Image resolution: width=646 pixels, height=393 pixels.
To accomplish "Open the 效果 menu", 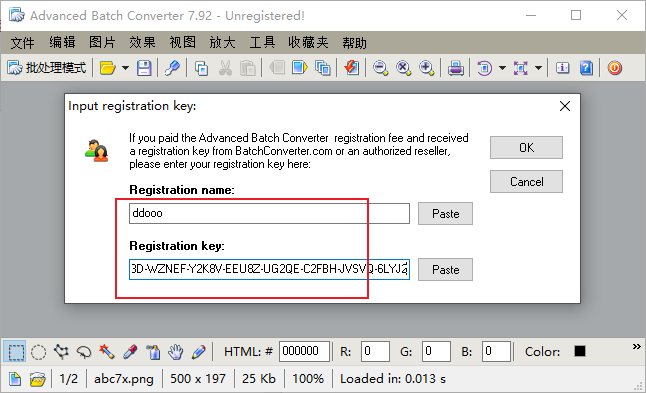I will [143, 42].
